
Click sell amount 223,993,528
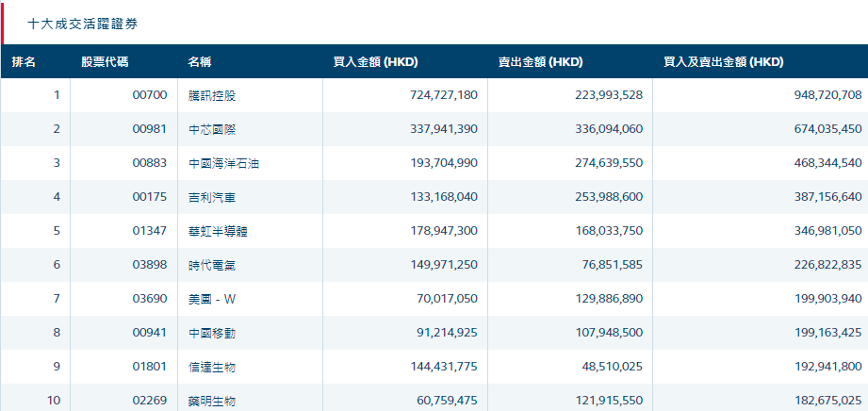[x=609, y=95]
